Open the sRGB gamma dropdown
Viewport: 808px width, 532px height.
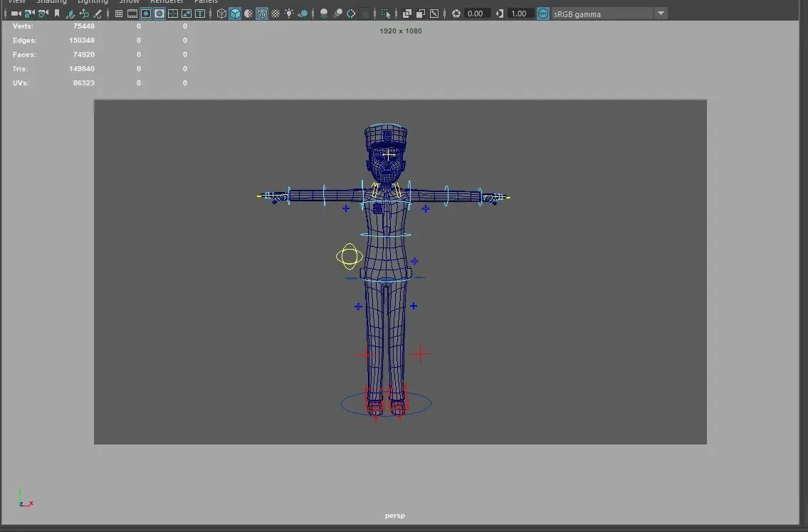coord(609,14)
